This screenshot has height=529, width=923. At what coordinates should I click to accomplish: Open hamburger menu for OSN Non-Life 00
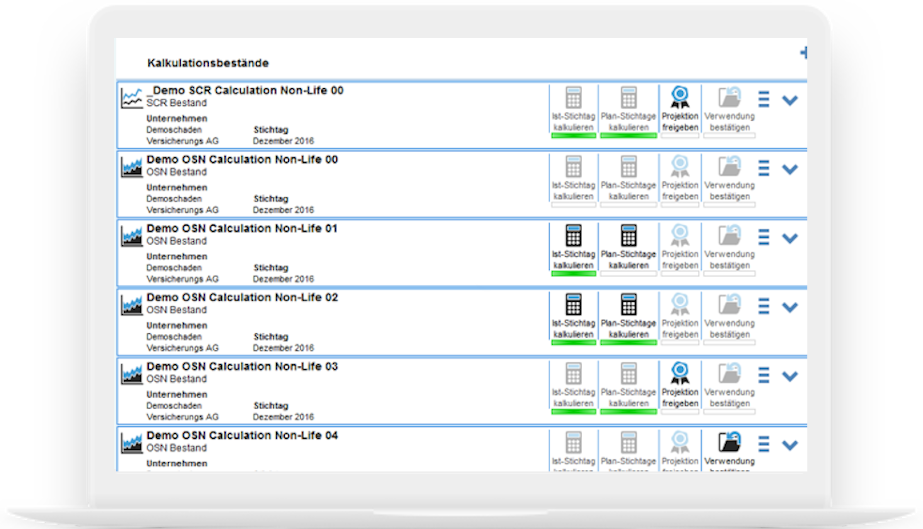763,169
